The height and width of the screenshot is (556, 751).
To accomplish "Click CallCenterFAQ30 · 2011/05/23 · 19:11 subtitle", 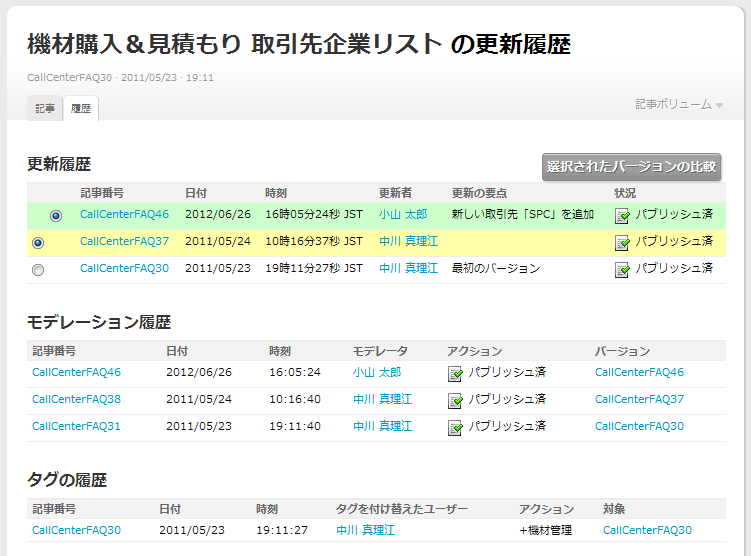I will pyautogui.click(x=120, y=78).
